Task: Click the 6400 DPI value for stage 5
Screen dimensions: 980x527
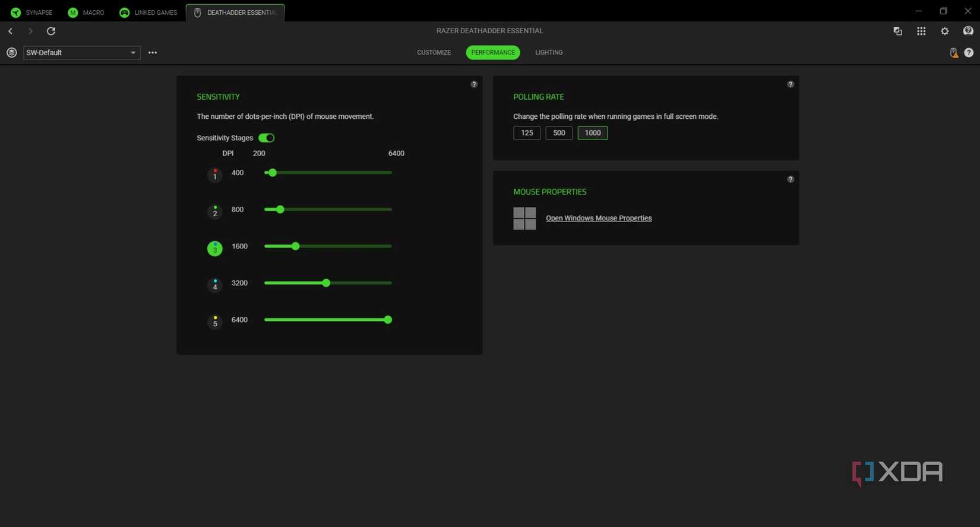Action: coord(239,320)
